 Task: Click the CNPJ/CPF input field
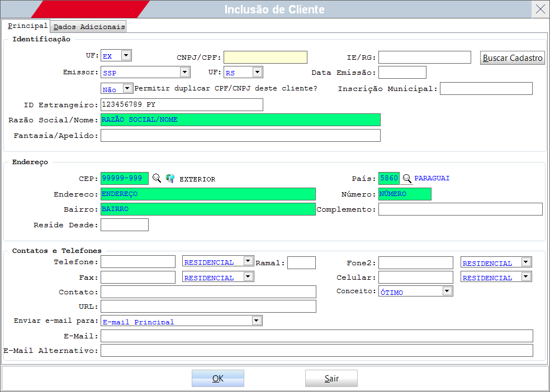265,57
